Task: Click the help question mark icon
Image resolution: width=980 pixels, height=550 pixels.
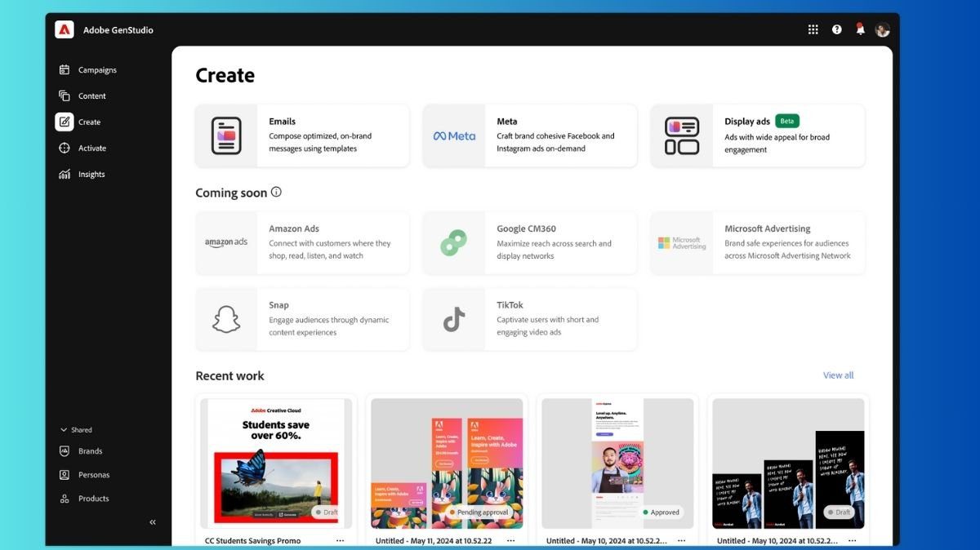Action: [x=836, y=29]
